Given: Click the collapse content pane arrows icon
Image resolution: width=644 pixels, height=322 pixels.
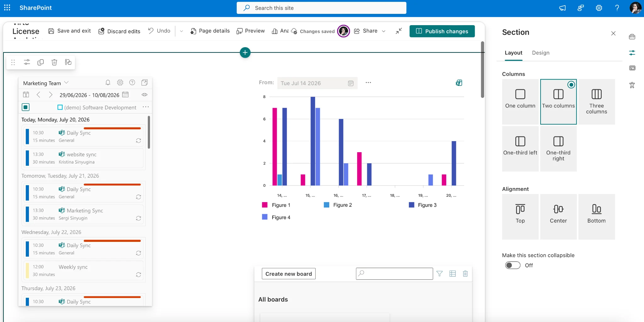Looking at the screenshot, I should (399, 31).
